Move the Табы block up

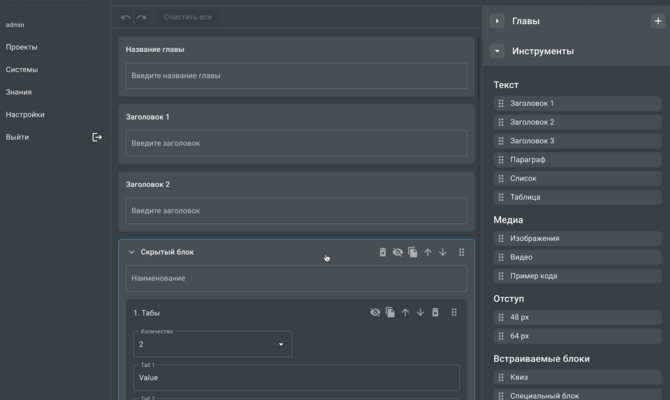click(405, 312)
